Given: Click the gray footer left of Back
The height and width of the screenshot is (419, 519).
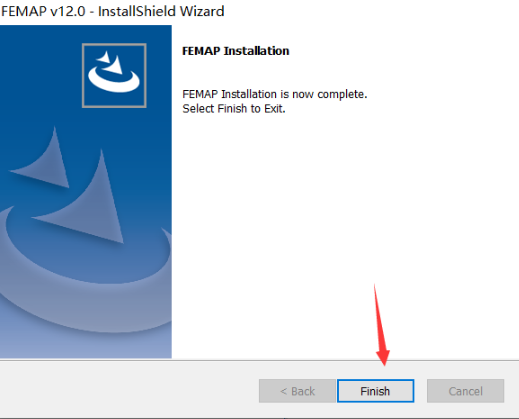Looking at the screenshot, I should click(129, 391).
